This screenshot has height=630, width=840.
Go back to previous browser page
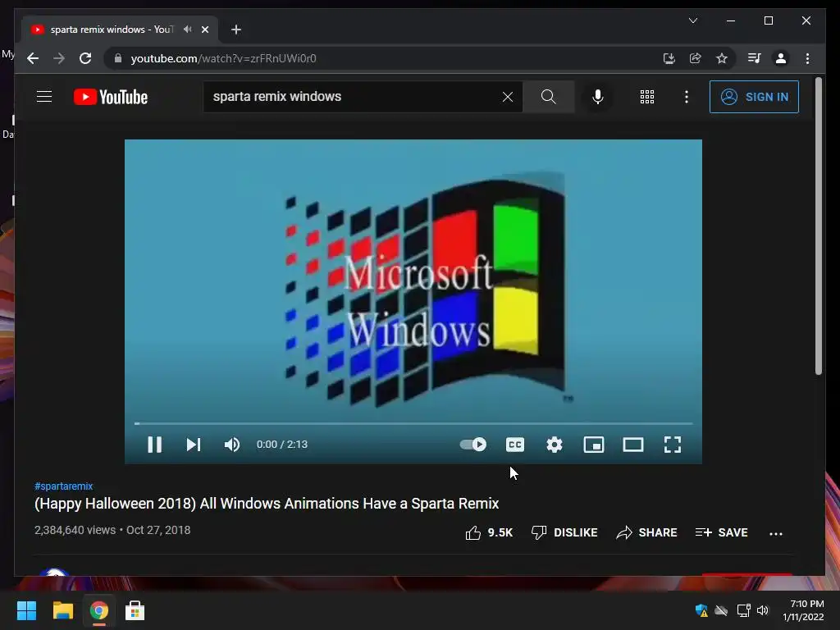tap(33, 58)
